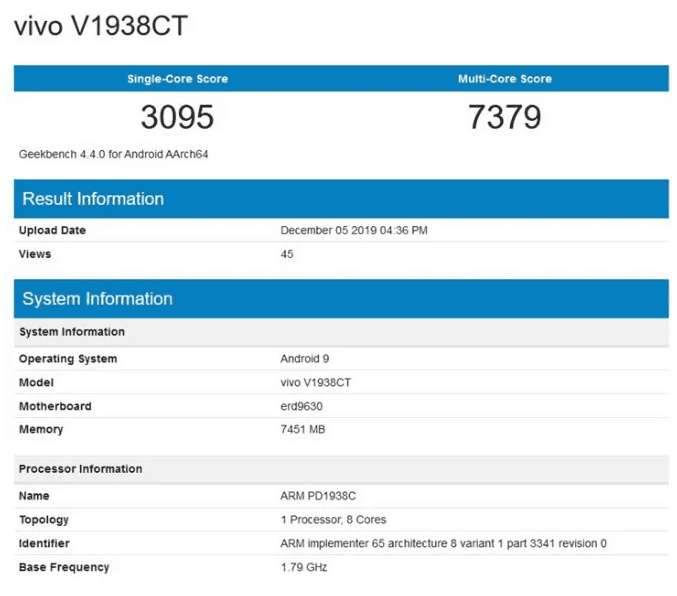Select the views count 45
This screenshot has width=677, height=596.
click(287, 254)
